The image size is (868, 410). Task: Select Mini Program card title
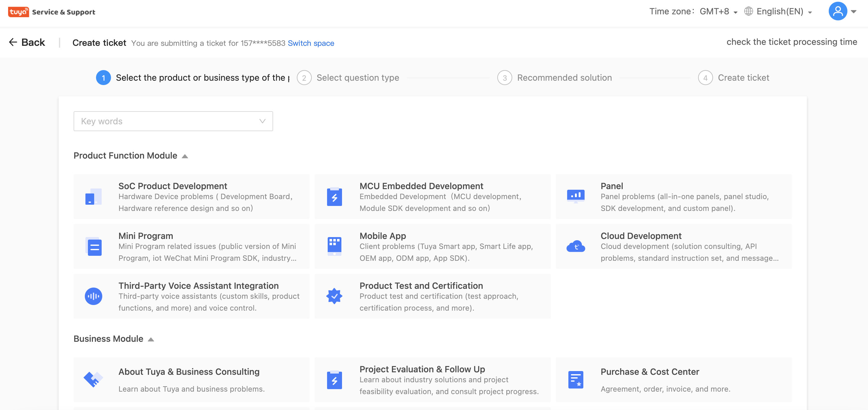click(x=146, y=236)
